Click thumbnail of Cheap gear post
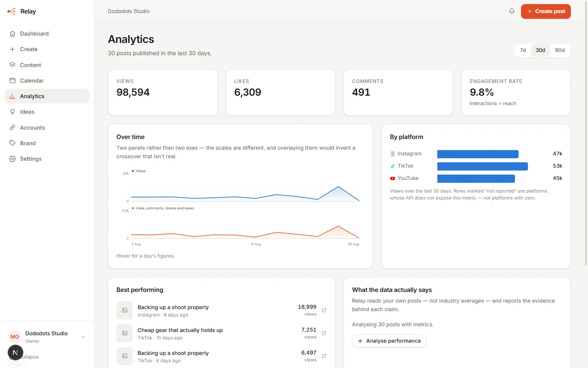The image size is (588, 368). pos(125,333)
